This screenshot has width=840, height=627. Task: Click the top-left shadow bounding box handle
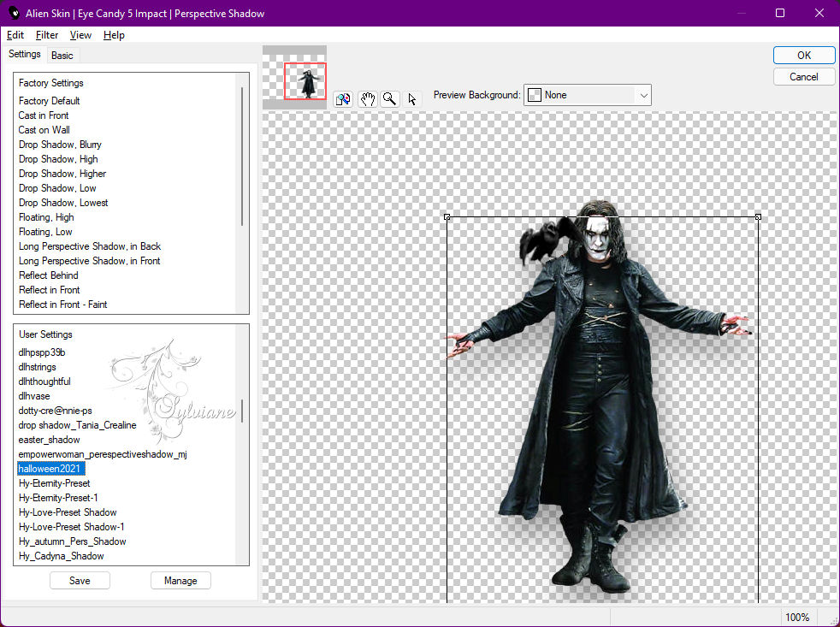click(x=447, y=217)
